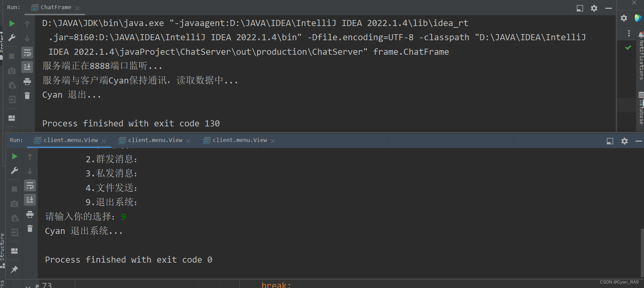Go up the stack trace in ChatFrame console
The width and height of the screenshot is (644, 288).
[x=27, y=24]
